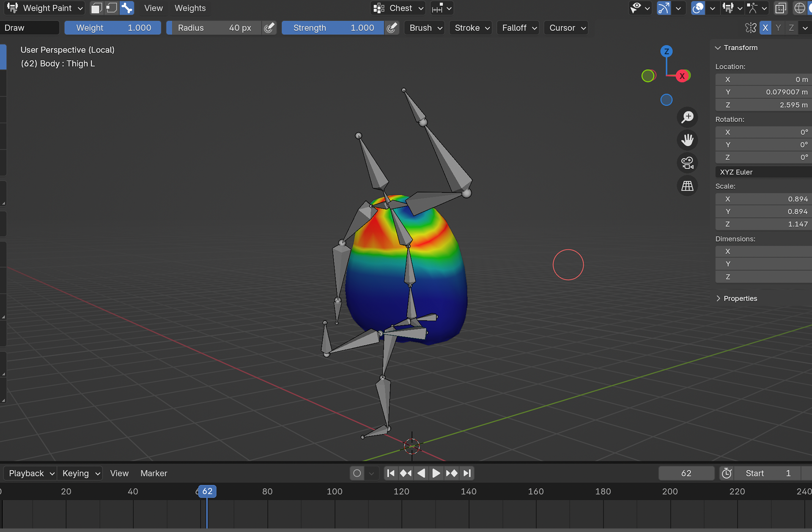
Task: Adjust the Weight slider
Action: point(113,28)
